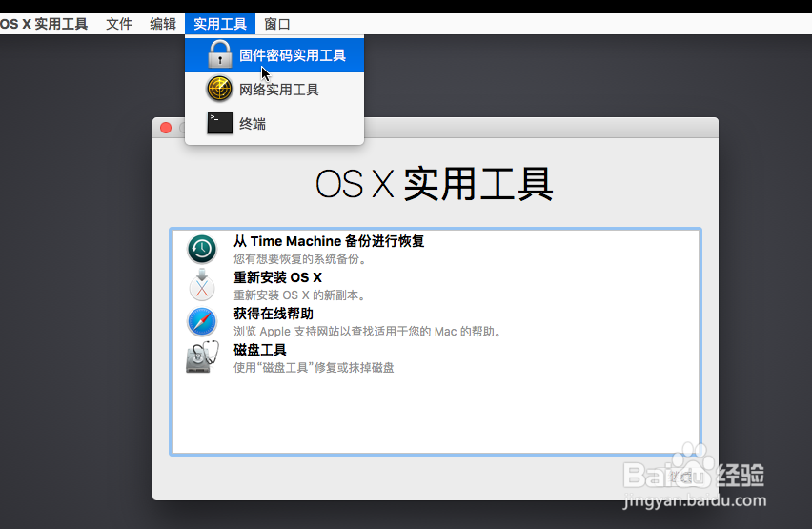Collapse the highlighted 实用工具 menu bar item

pos(220,24)
